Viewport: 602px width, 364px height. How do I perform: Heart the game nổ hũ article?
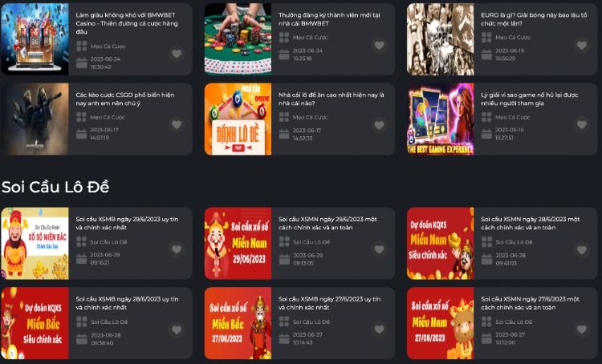click(582, 124)
